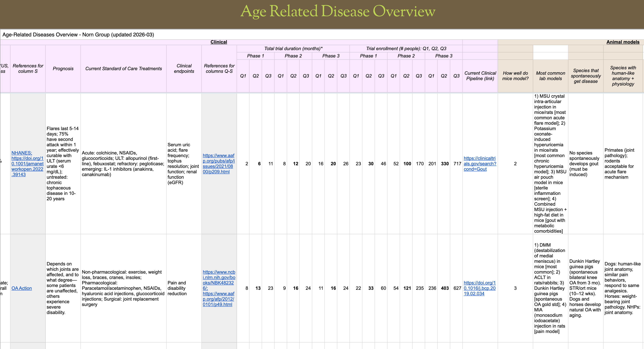Open the OA Action reference link
The image size is (644, 349).
21,288
